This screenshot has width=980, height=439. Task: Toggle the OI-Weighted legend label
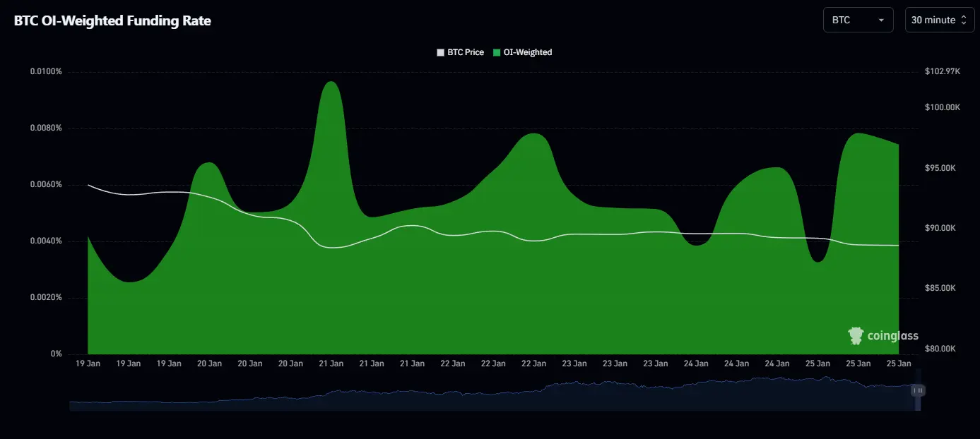(x=527, y=52)
